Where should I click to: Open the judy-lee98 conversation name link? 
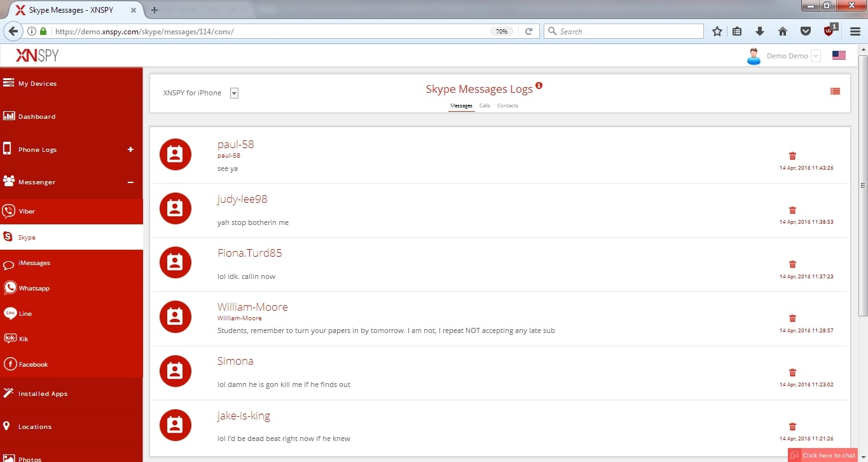pos(242,199)
